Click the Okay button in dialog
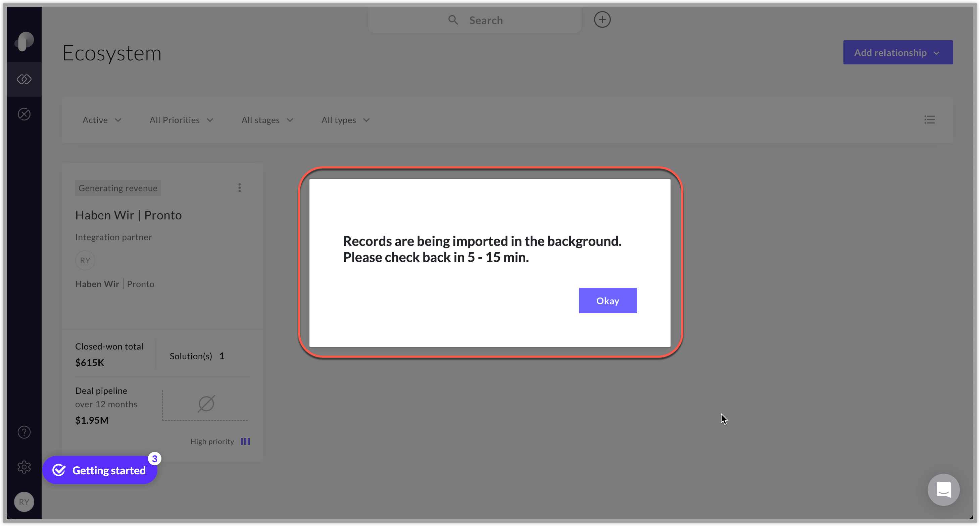This screenshot has height=526, width=980. pos(607,301)
